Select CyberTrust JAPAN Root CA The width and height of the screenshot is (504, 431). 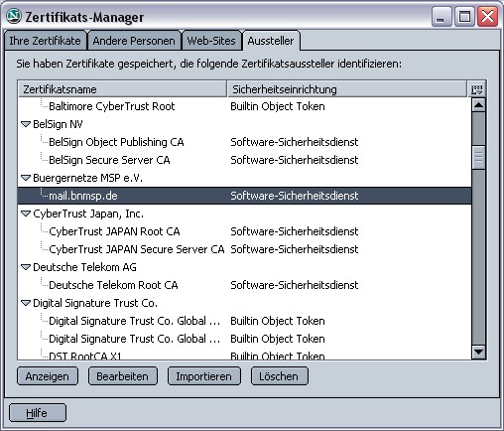[x=114, y=231]
